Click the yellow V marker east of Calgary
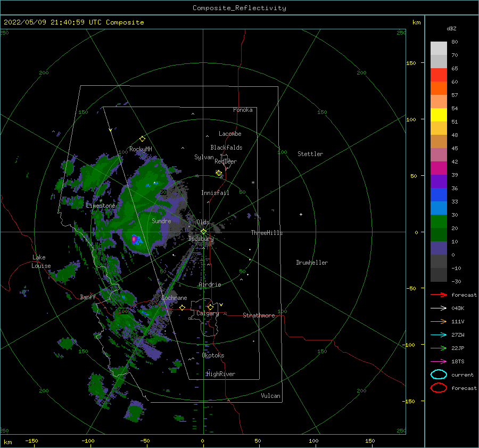 coord(221,305)
